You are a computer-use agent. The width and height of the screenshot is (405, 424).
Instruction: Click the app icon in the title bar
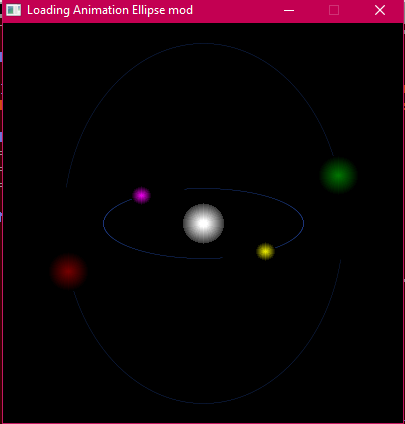pyautogui.click(x=13, y=10)
